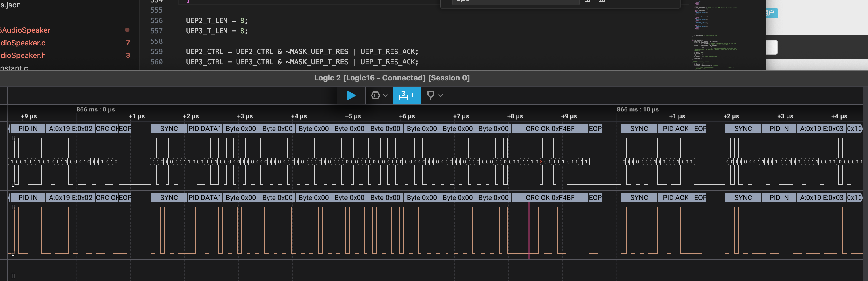Place cursor on UEP2_T_LEN = 8 line
Image resolution: width=868 pixels, height=281 pixels.
(x=217, y=21)
